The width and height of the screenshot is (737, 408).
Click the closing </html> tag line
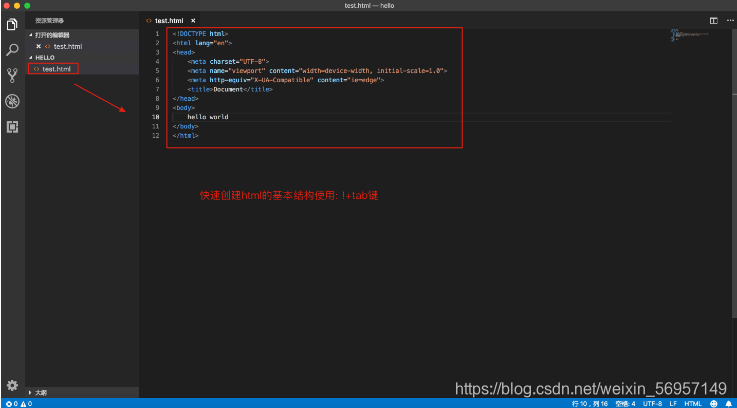185,136
